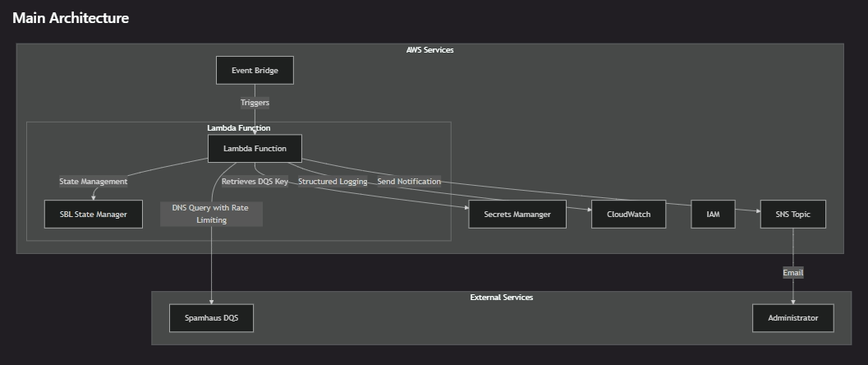Click the Triggers edge label
Screen dimensions: 868x365
255,103
